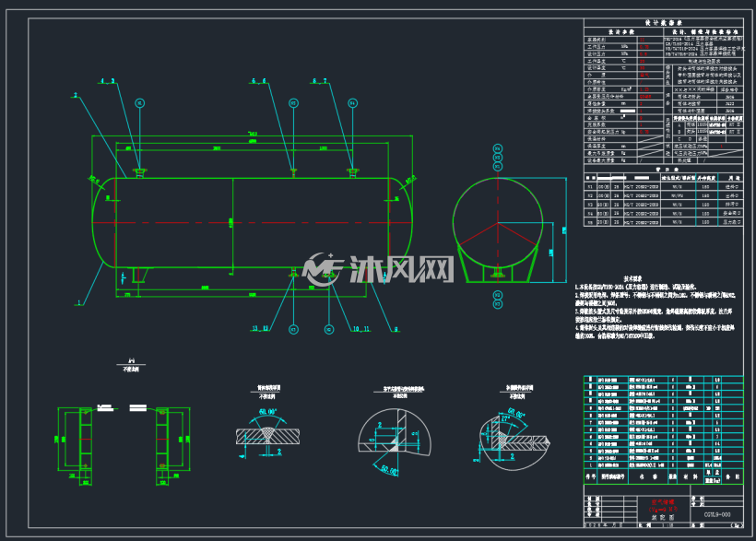Select the 17° angle dimension
The width and height of the screenshot is (756, 541).
pos(505,418)
